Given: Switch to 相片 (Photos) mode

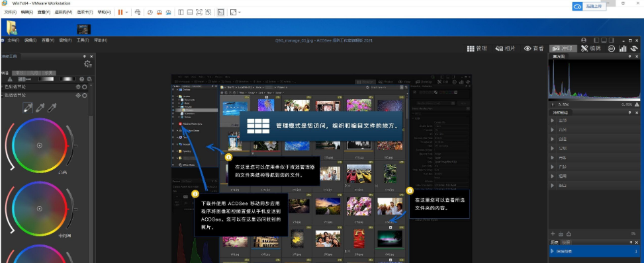Looking at the screenshot, I should [505, 48].
